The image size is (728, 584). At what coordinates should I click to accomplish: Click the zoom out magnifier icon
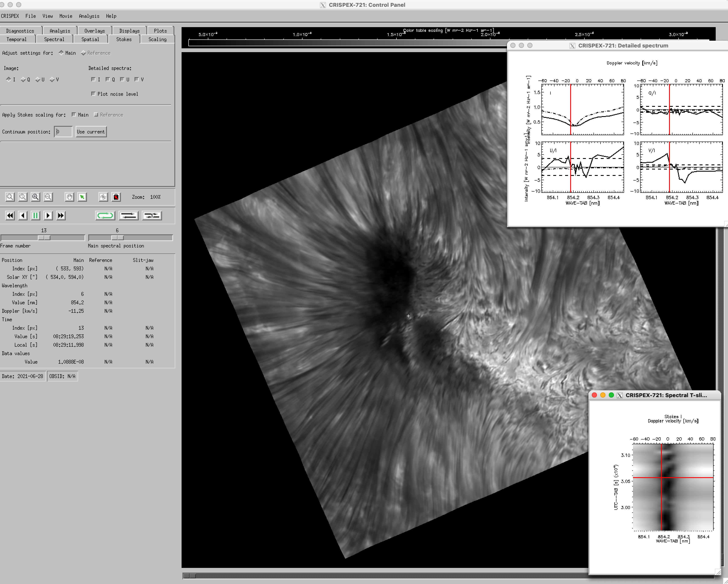[x=48, y=197]
